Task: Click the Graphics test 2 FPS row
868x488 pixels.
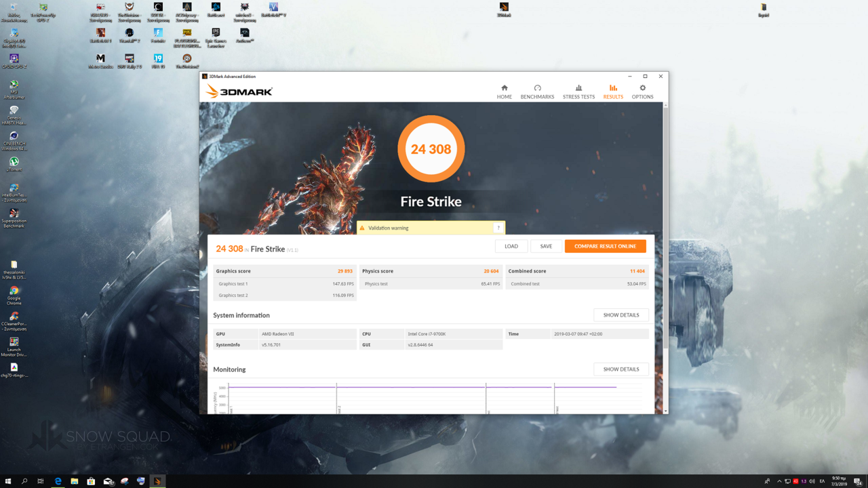Action: 285,296
